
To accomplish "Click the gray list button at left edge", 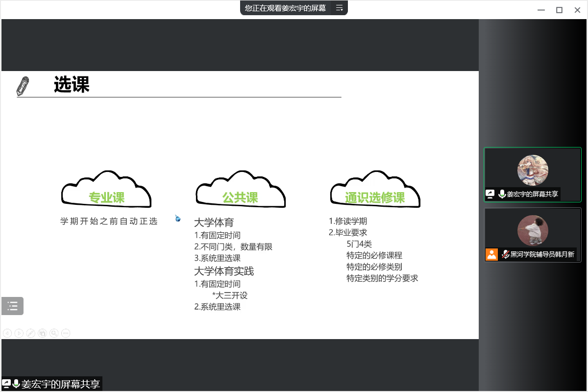I will click(x=12, y=306).
